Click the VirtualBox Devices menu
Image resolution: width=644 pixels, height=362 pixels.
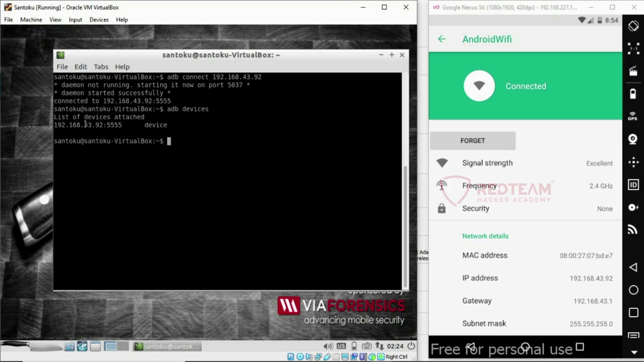pyautogui.click(x=99, y=19)
